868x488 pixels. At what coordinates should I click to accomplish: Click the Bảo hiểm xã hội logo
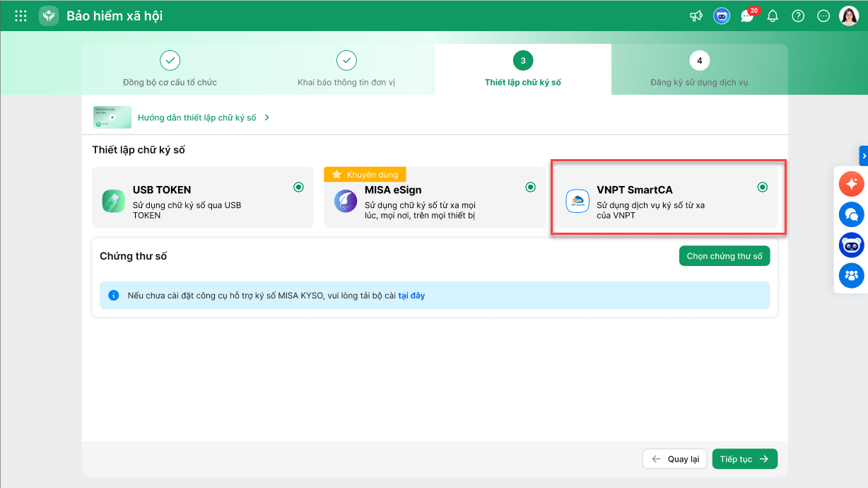(49, 16)
